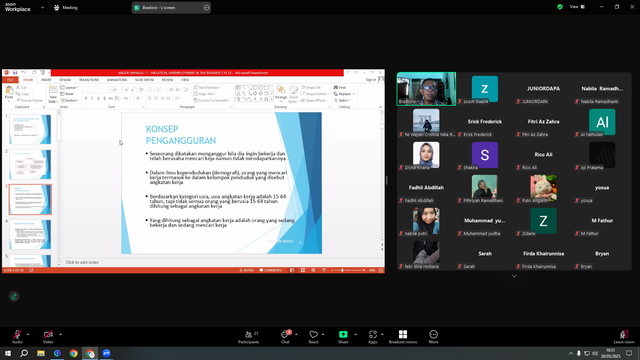Expand video options arrow beside Video
Image resolution: width=640 pixels, height=360 pixels.
coord(60,334)
